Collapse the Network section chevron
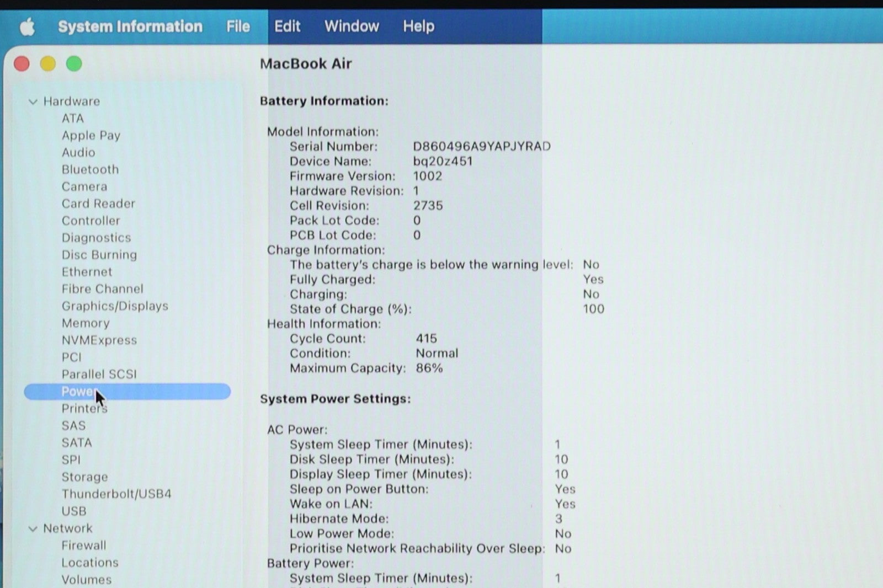Screen dimensions: 883x588 [x=33, y=528]
